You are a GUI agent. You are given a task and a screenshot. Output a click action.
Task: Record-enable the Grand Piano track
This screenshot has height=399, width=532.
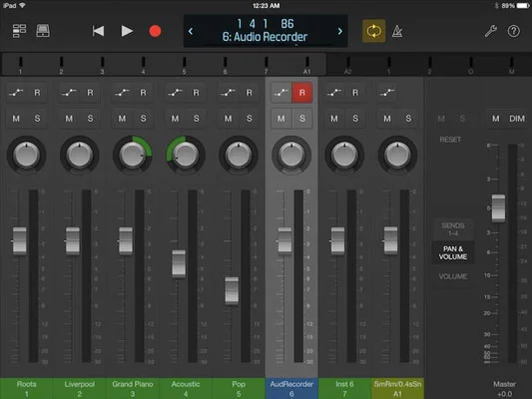[143, 92]
